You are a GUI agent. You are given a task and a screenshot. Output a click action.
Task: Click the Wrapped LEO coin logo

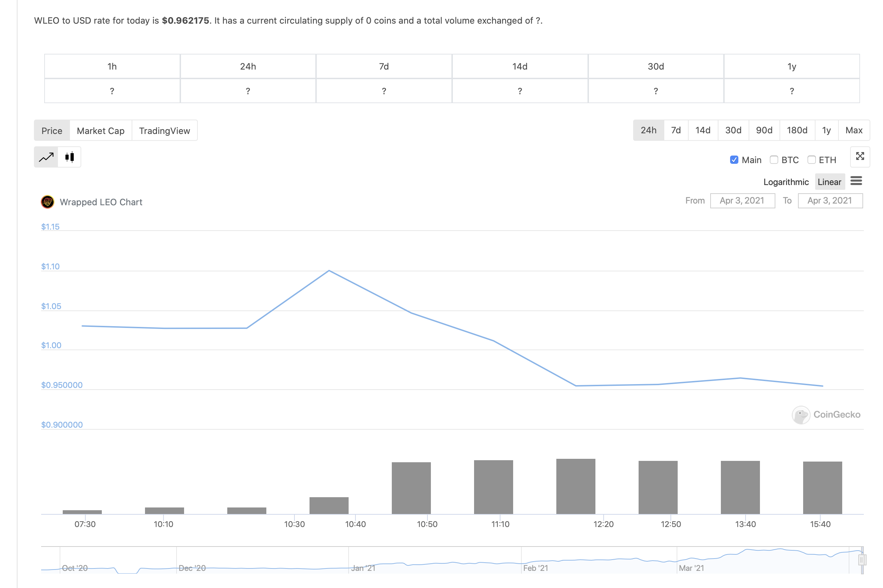click(48, 202)
